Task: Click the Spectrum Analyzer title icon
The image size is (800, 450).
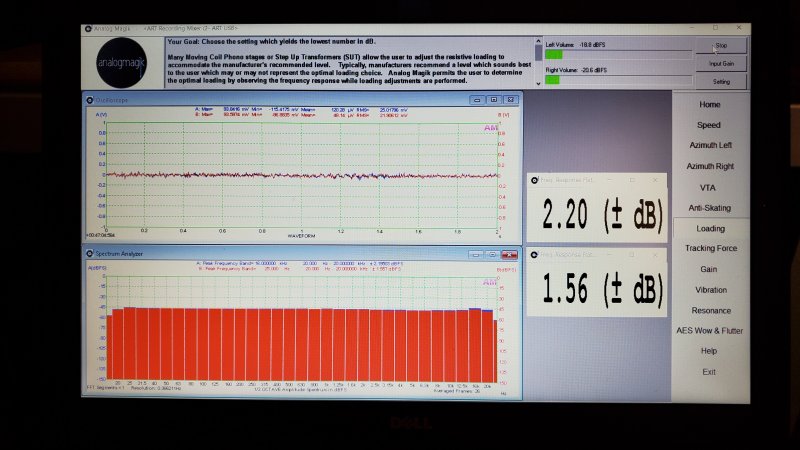Action: coord(90,254)
